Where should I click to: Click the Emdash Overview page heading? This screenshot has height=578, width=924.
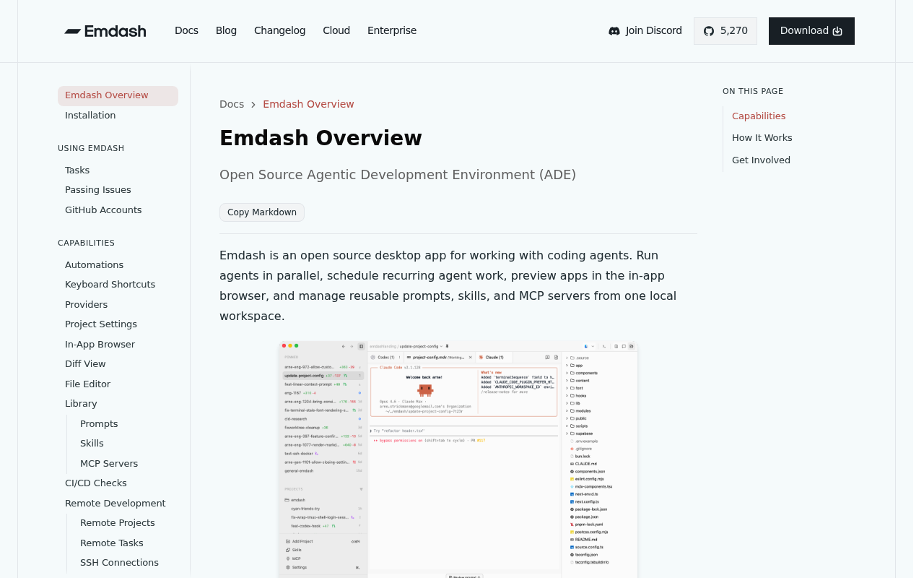321,138
